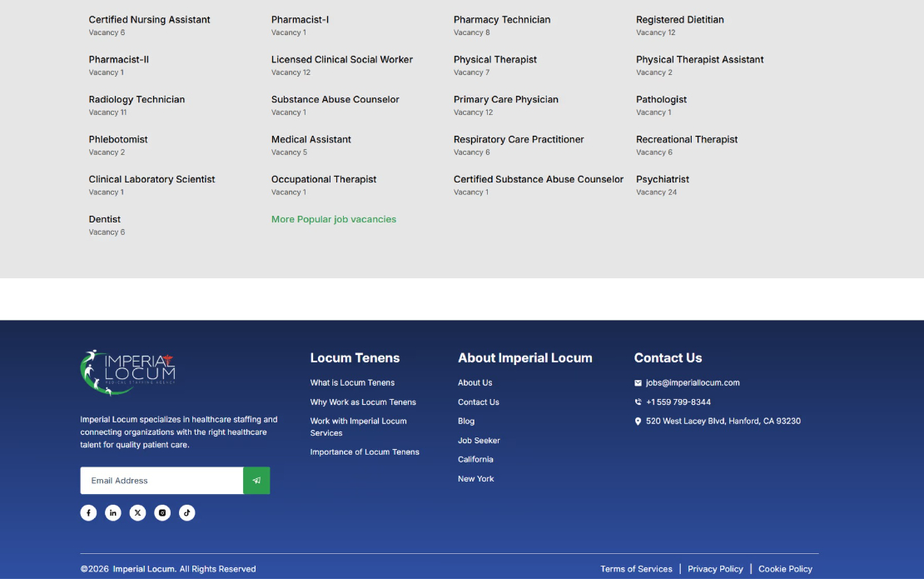
Task: Open the Cookie Policy link
Action: pos(785,569)
